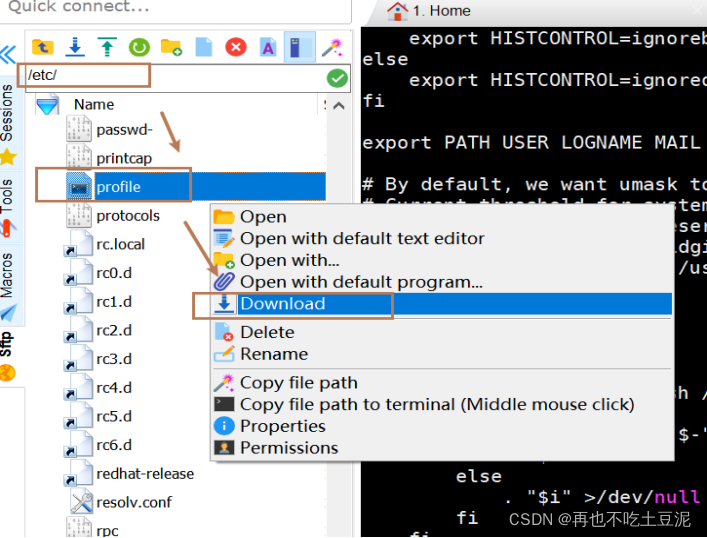
Task: Click the protocols file icon
Action: coord(79,215)
